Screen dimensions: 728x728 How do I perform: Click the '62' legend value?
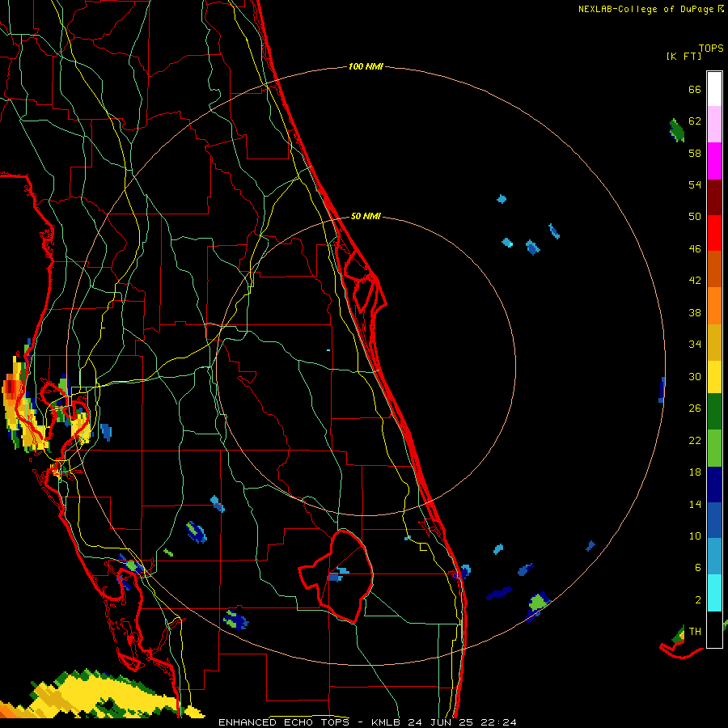(x=695, y=121)
